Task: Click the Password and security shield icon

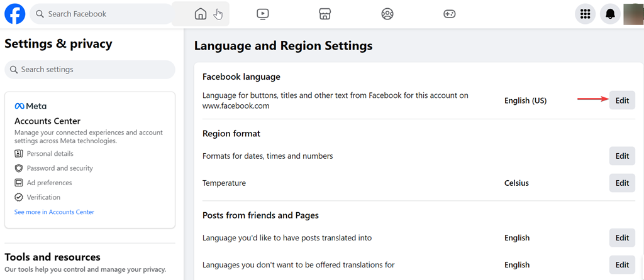Action: (18, 168)
